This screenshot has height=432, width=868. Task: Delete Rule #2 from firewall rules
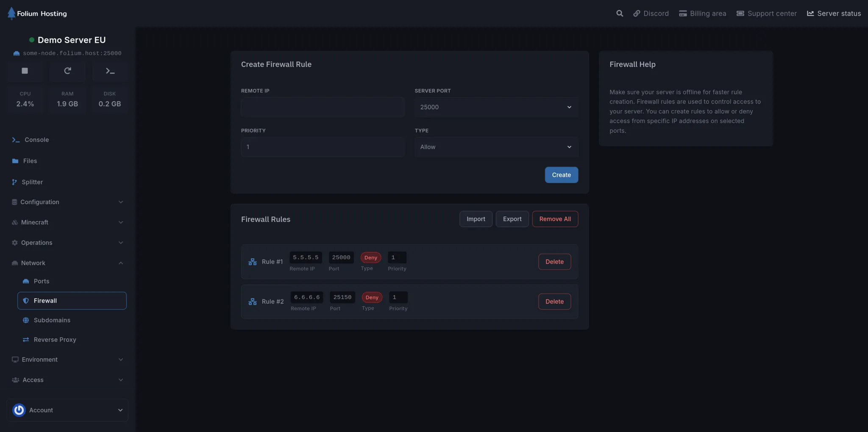coord(555,301)
